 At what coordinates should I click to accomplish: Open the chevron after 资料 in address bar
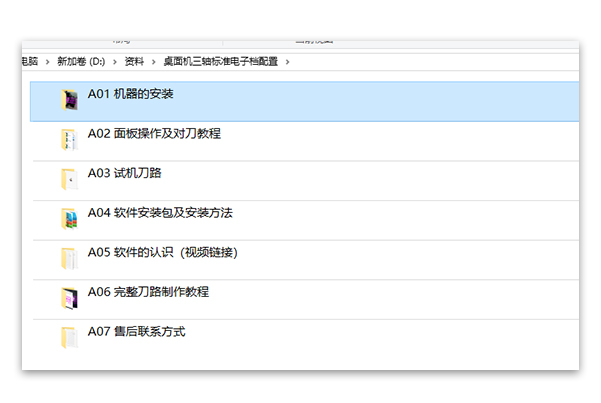(153, 62)
